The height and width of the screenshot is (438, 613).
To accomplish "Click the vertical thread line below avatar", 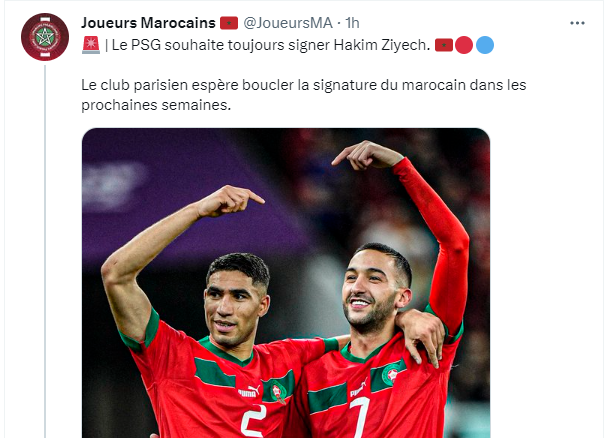I will click(45, 251).
